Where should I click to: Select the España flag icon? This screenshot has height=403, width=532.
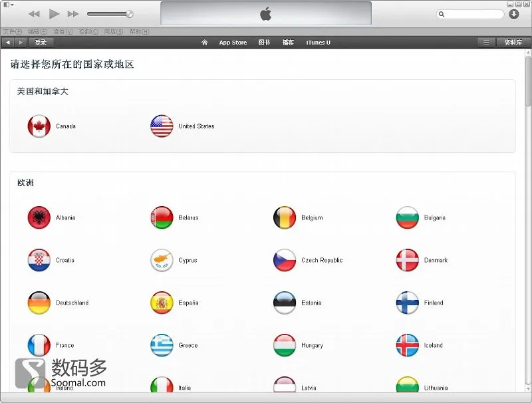point(162,303)
